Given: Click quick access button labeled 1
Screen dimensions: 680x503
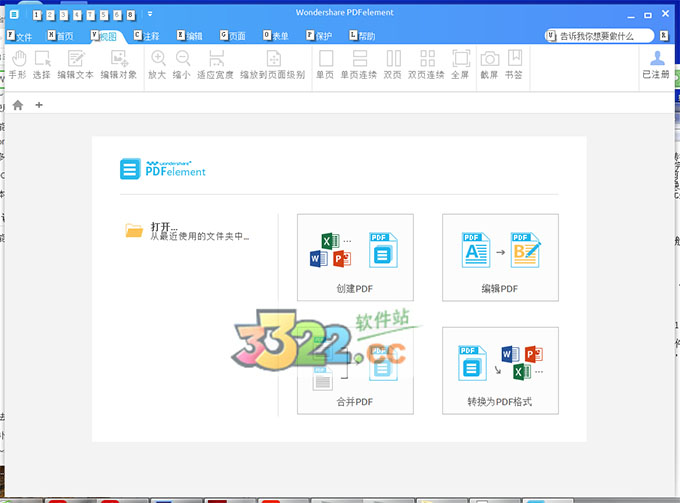Looking at the screenshot, I should [37, 16].
